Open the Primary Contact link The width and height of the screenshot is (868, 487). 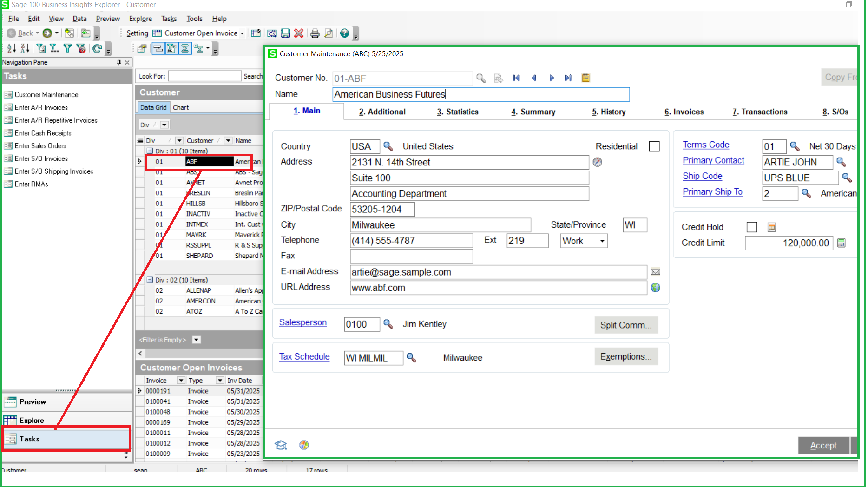[713, 160]
